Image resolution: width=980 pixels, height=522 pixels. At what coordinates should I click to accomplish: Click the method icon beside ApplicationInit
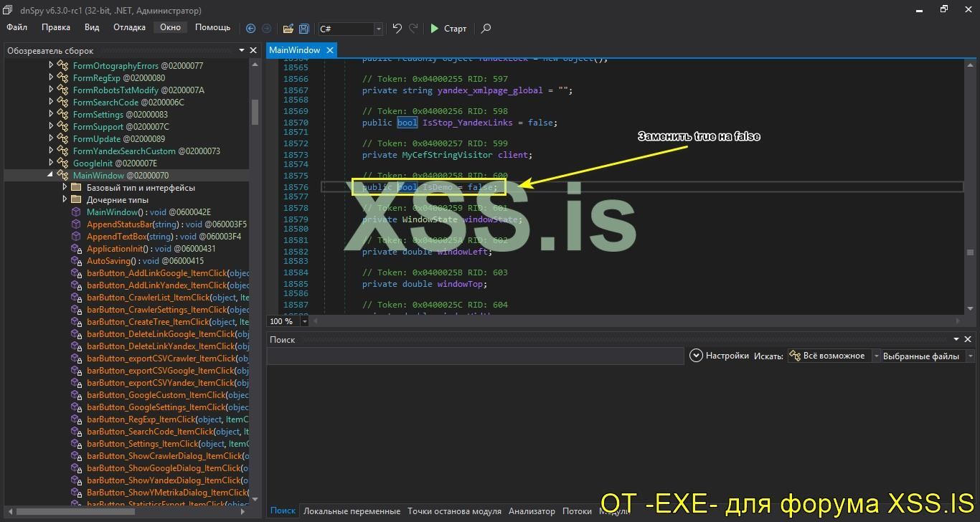pyautogui.click(x=76, y=249)
